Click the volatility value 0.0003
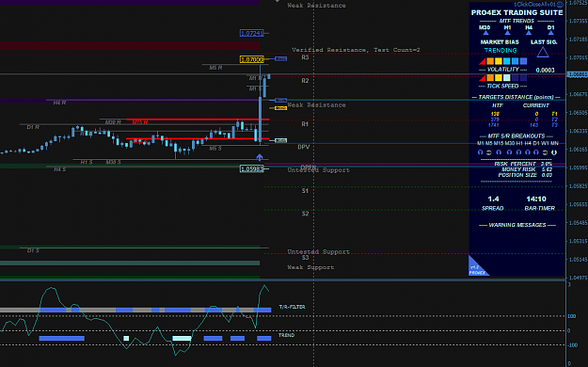 coord(545,71)
